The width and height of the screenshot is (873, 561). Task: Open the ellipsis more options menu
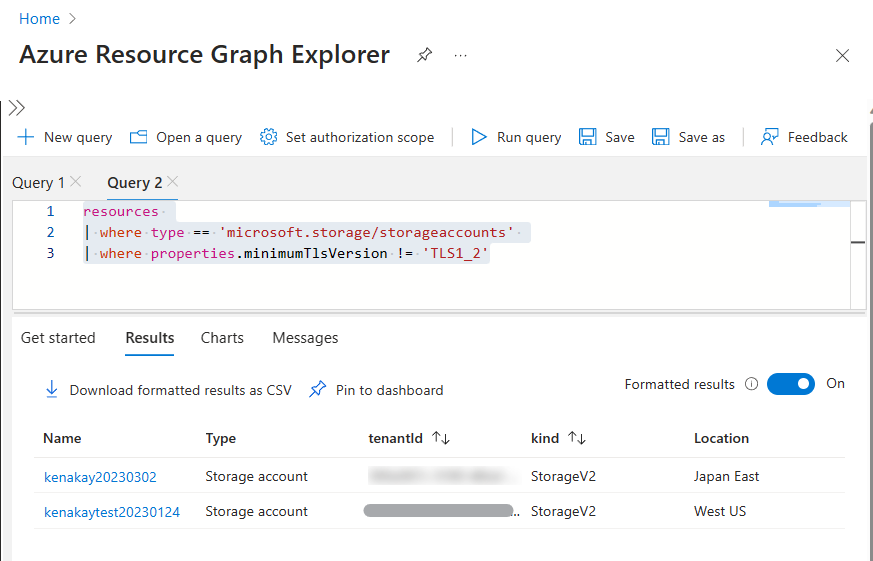(460, 56)
